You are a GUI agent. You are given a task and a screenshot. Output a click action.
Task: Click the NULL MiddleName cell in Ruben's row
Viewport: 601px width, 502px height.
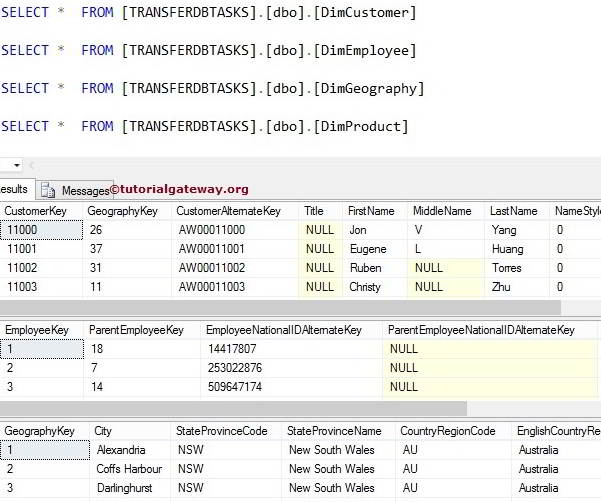446,268
